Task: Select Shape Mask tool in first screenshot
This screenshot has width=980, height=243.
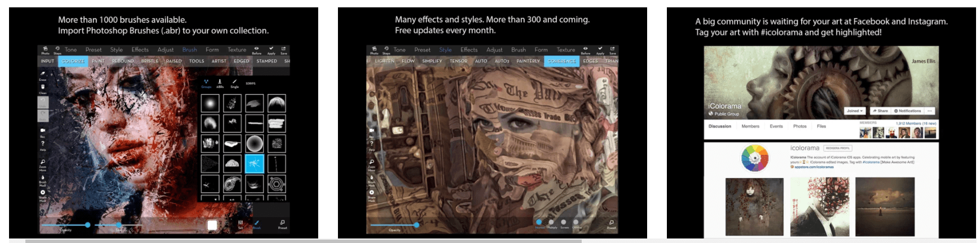Action: coord(43,196)
